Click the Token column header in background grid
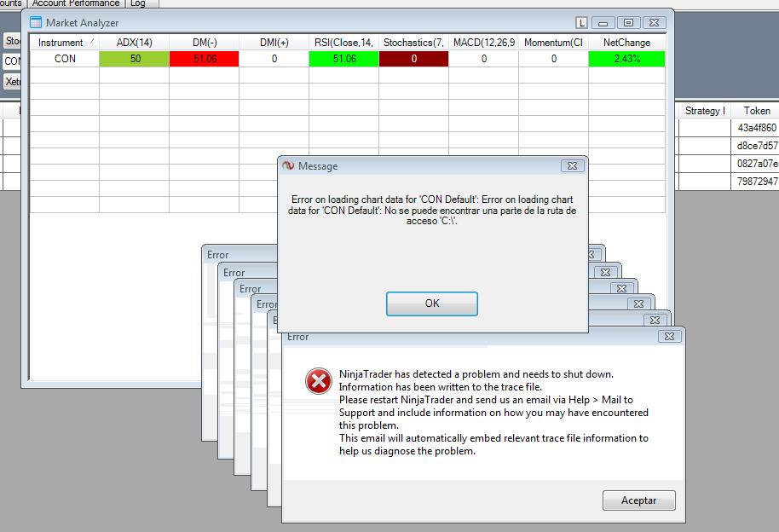This screenshot has width=779, height=532. [x=756, y=110]
